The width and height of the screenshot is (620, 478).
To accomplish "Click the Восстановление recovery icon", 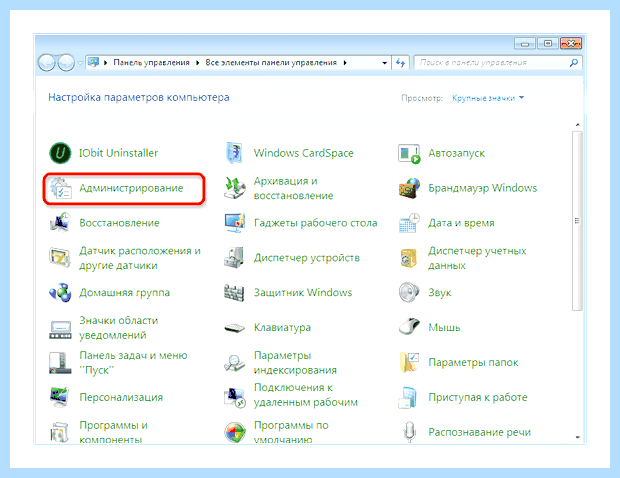I will pyautogui.click(x=60, y=223).
